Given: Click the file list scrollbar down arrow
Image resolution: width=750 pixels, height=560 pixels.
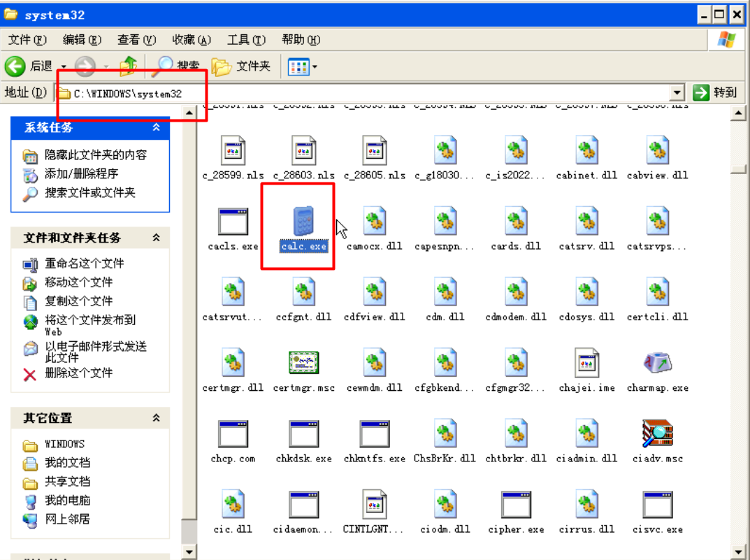Looking at the screenshot, I should tap(739, 552).
